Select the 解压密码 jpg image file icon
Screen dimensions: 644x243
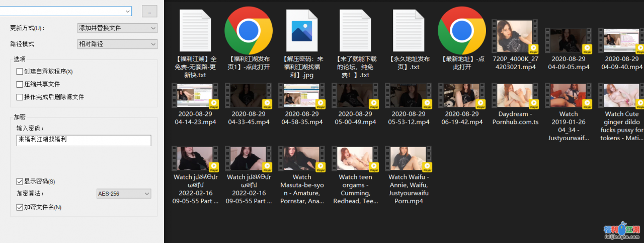pos(302,31)
